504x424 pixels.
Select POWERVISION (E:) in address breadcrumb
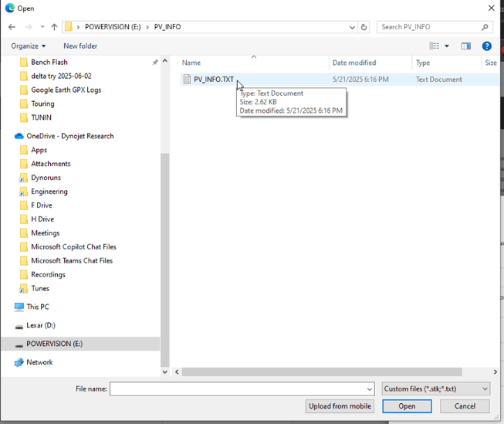[x=113, y=27]
